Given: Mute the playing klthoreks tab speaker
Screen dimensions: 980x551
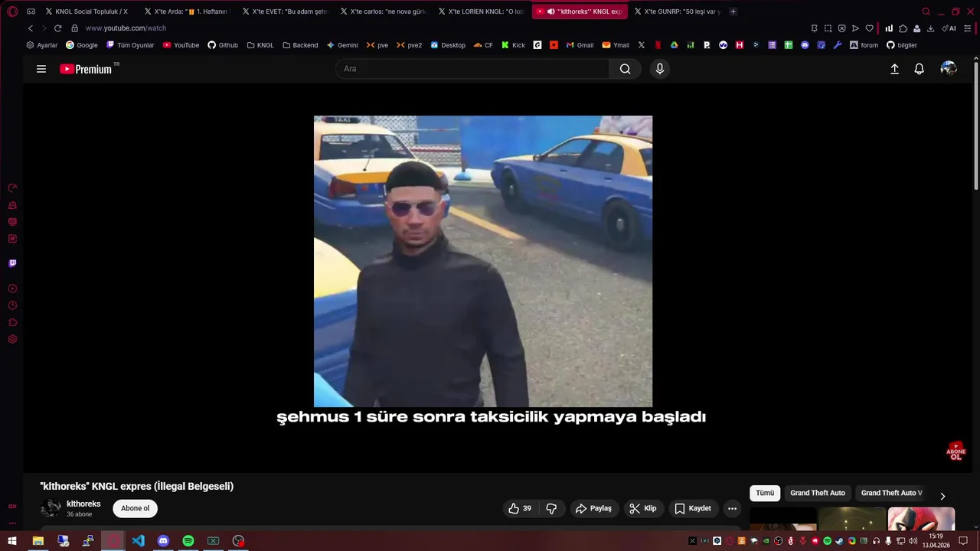Looking at the screenshot, I should tap(551, 11).
